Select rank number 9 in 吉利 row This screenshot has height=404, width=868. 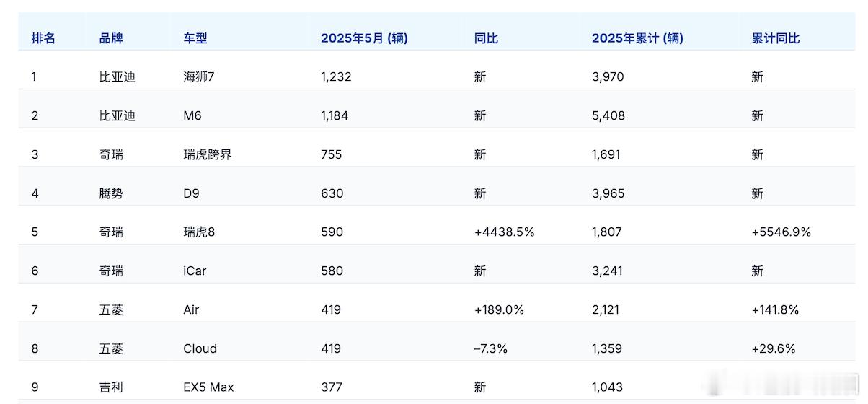click(x=34, y=388)
